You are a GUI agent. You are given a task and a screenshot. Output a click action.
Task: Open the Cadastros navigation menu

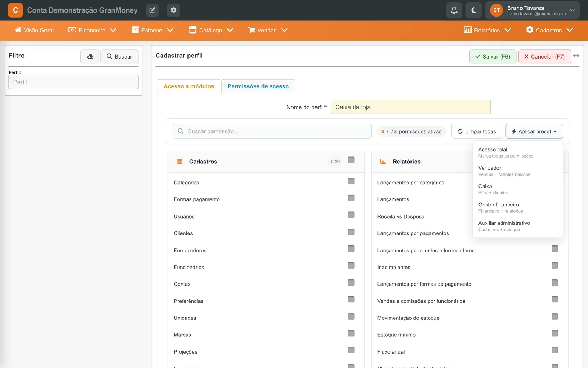point(549,30)
